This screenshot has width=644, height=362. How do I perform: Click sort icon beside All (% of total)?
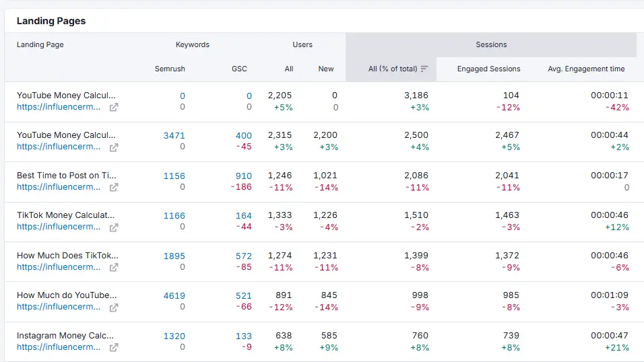click(424, 69)
